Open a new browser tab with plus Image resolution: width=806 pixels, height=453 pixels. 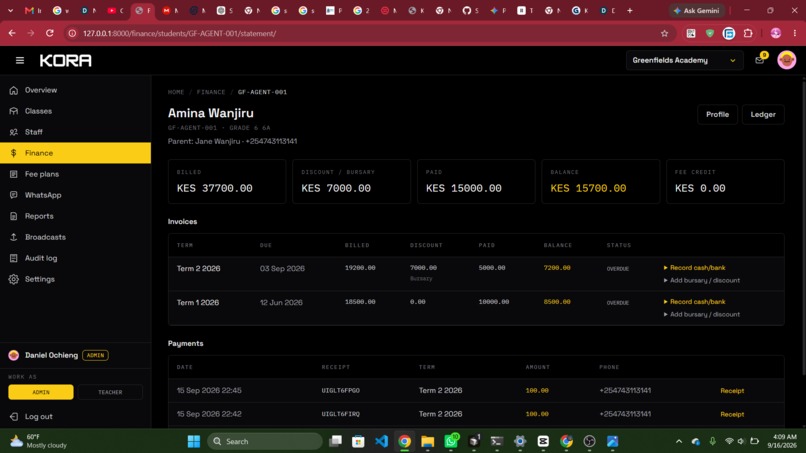coord(629,10)
